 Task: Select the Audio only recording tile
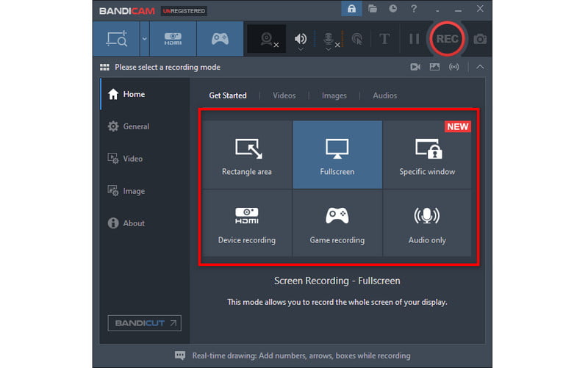point(427,223)
